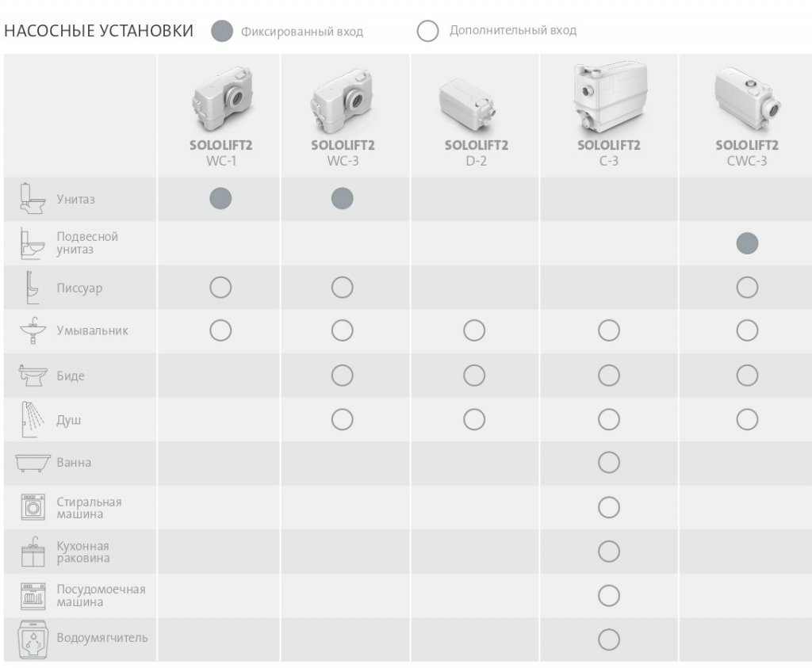Click the SOLOLIFT2 CWC-3 model label
The image size is (812, 668).
[747, 153]
